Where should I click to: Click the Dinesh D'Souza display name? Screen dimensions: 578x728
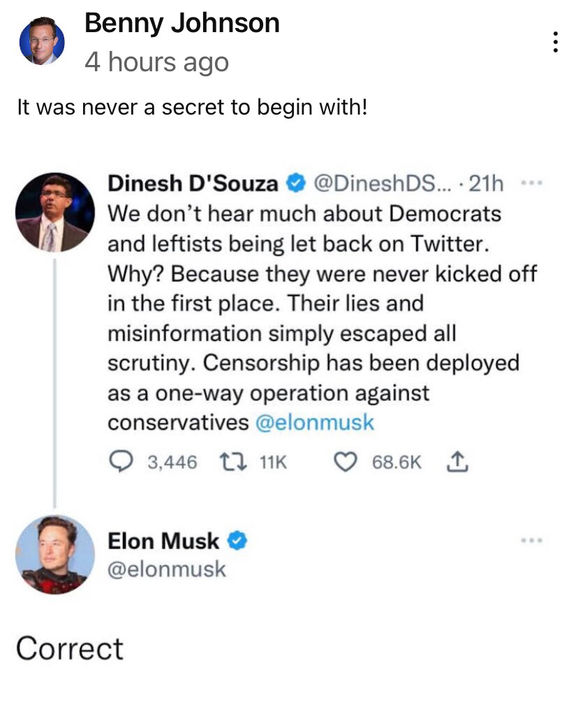click(x=193, y=184)
